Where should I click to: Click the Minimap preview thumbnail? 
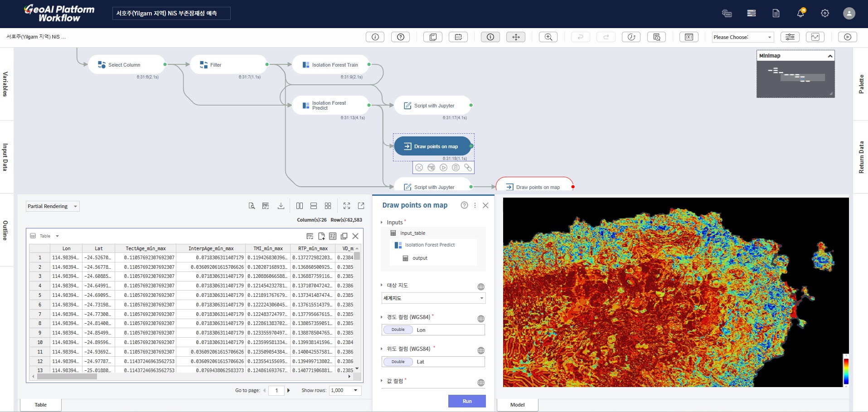(x=795, y=79)
